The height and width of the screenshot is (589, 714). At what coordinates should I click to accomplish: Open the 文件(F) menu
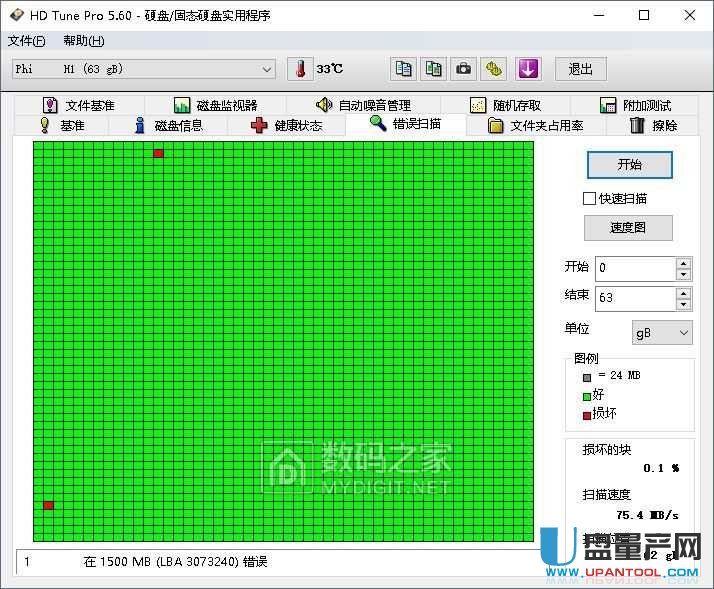point(26,41)
